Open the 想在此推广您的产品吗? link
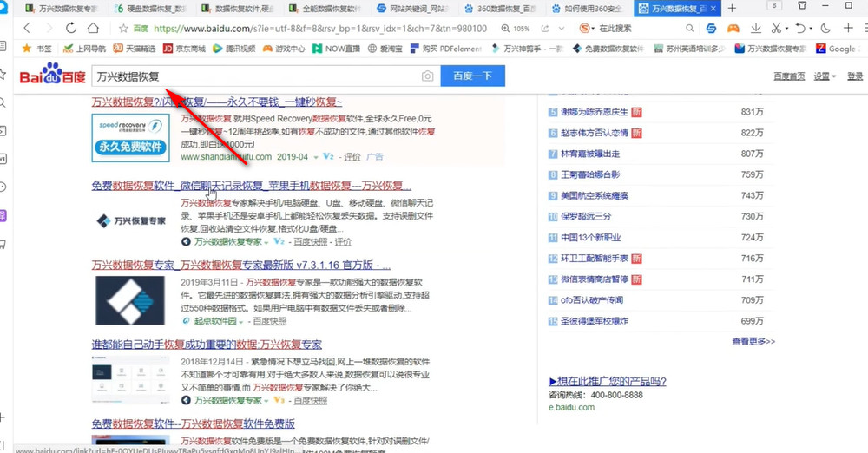868x453 pixels. pyautogui.click(x=608, y=381)
